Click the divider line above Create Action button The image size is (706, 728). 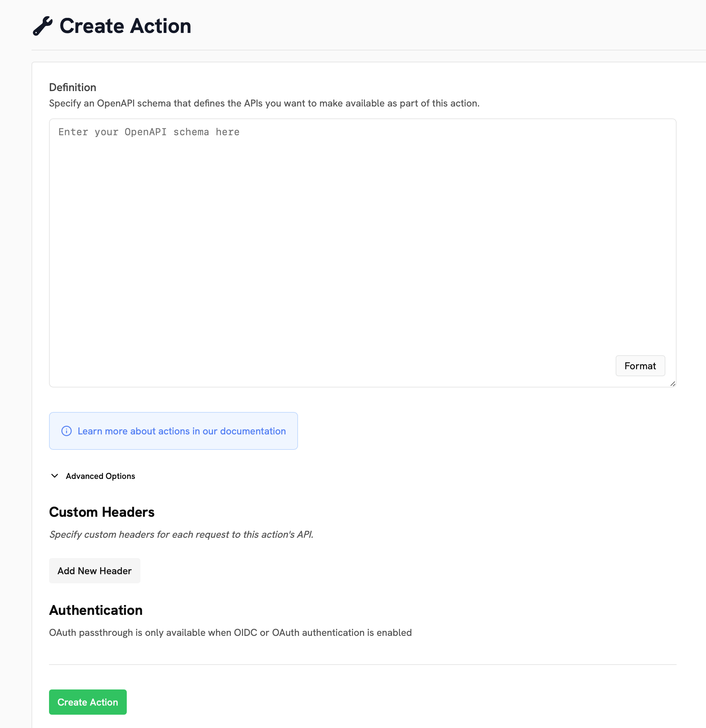(362, 665)
